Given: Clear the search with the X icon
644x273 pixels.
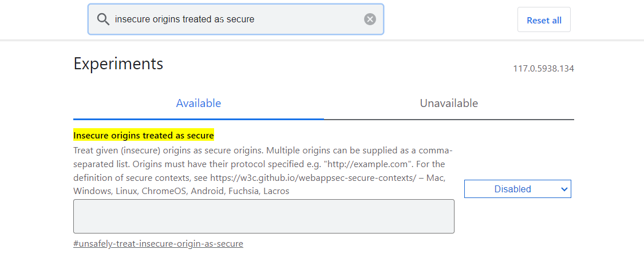Looking at the screenshot, I should (370, 19).
